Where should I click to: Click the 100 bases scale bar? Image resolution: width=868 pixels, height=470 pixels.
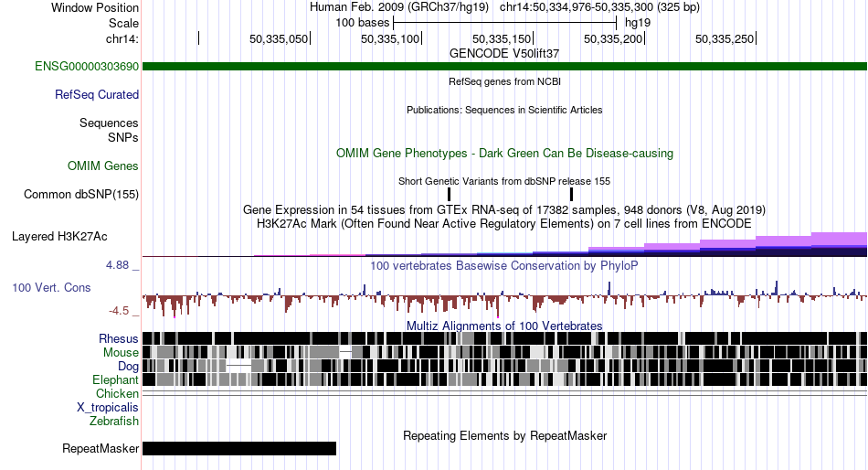click(x=504, y=23)
